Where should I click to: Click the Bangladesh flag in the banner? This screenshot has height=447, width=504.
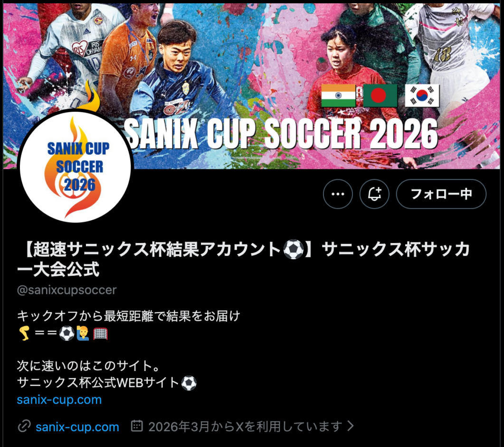(380, 96)
